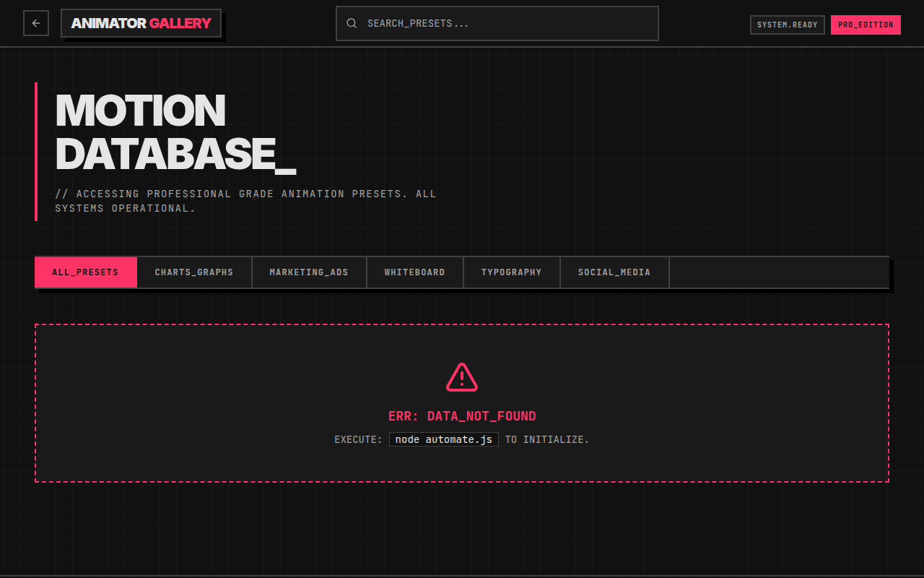Click the magnifier icon in search bar
Image resolution: width=924 pixels, height=578 pixels.
pyautogui.click(x=352, y=23)
